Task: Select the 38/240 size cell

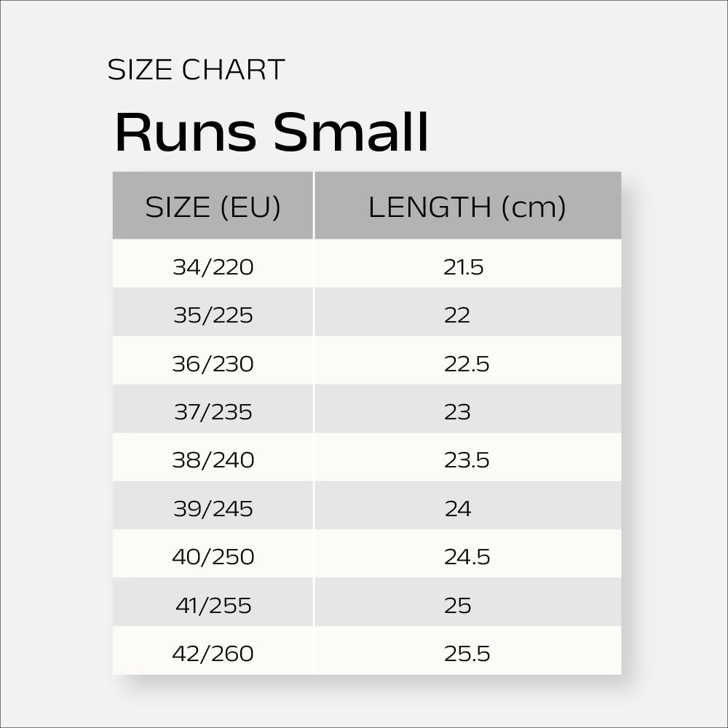Action: (x=213, y=460)
